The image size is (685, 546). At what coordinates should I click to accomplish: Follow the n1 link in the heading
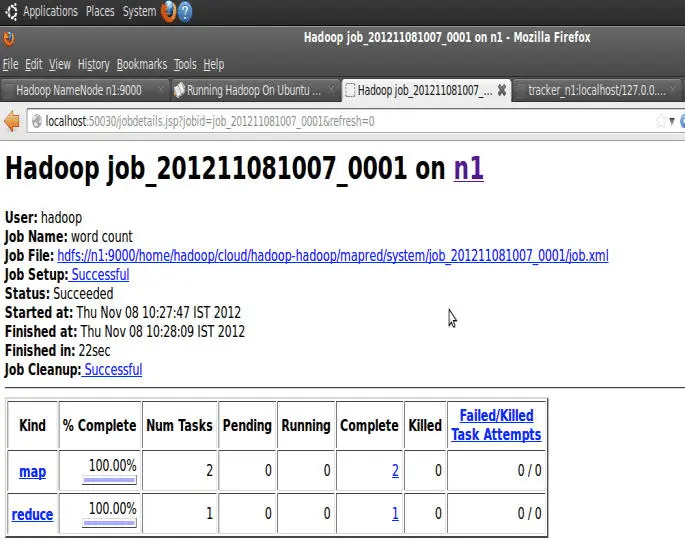point(468,169)
